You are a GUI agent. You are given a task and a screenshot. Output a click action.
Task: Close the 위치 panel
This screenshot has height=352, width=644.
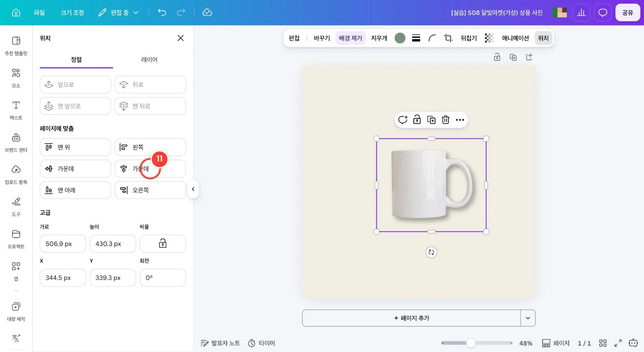181,38
